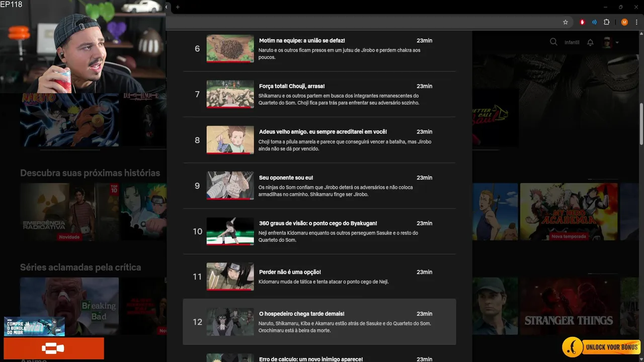Viewport: 644px width, 362px height.
Task: Open the Better Call Saul poster
Action: click(x=495, y=117)
